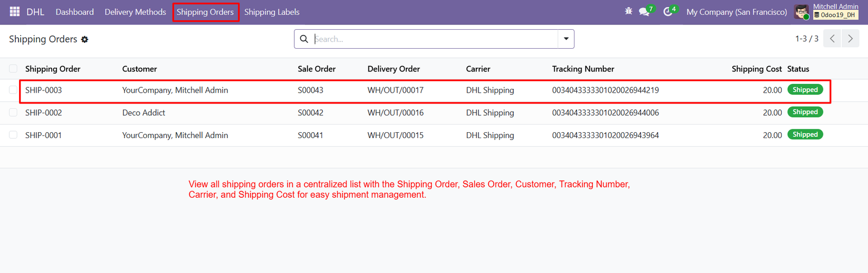
Task: Toggle the select-all header checkbox
Action: click(13, 69)
